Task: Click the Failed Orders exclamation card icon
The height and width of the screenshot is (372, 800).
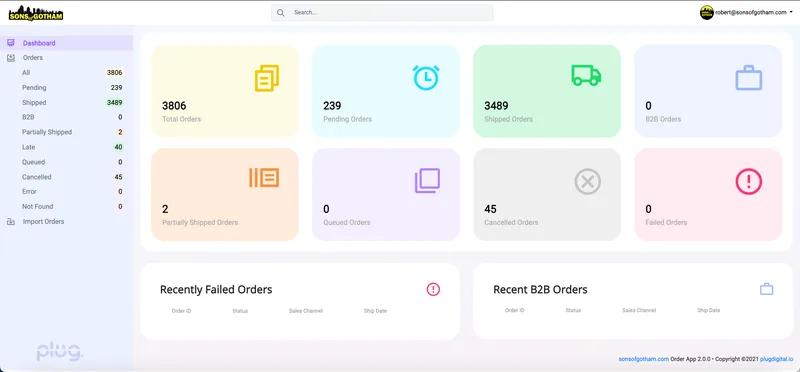Action: [748, 181]
